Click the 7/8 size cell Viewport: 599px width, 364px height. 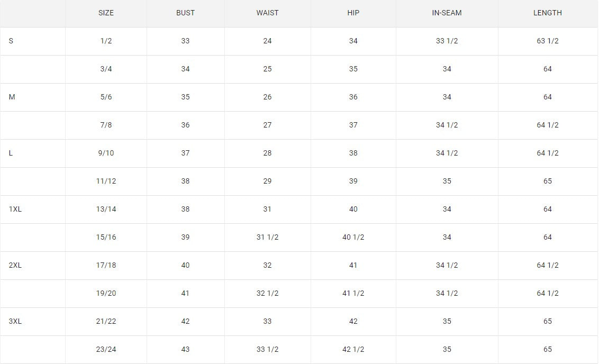click(x=106, y=125)
